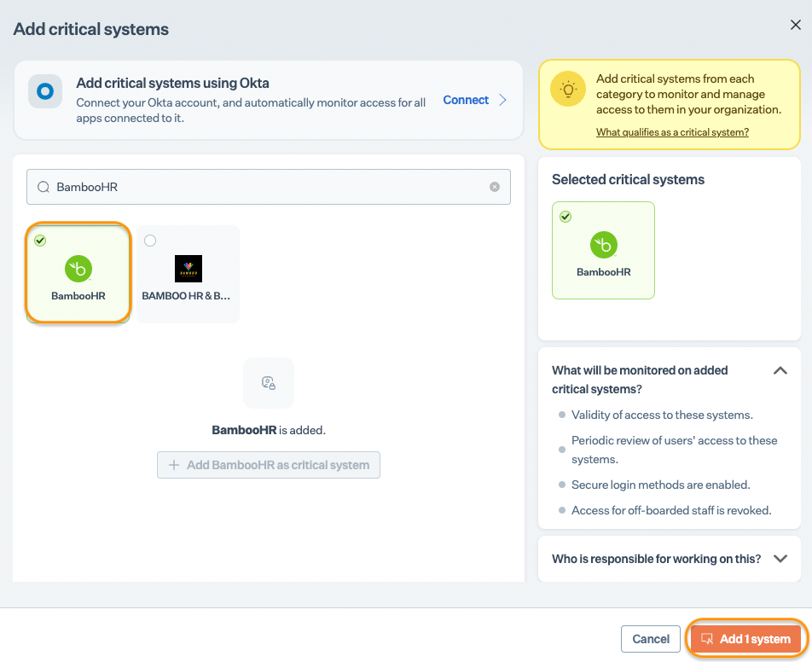Click 'Access for off-boarded staff is revoked.'
This screenshot has height=662, width=812.
[671, 510]
